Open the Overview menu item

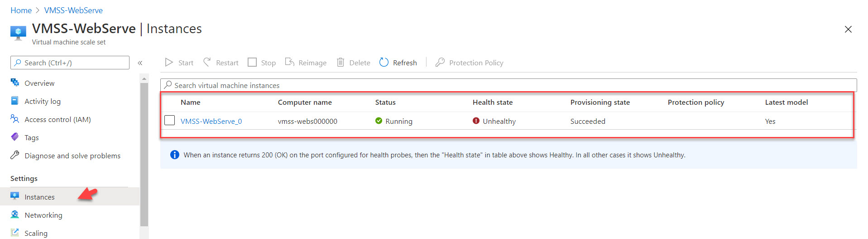[39, 83]
